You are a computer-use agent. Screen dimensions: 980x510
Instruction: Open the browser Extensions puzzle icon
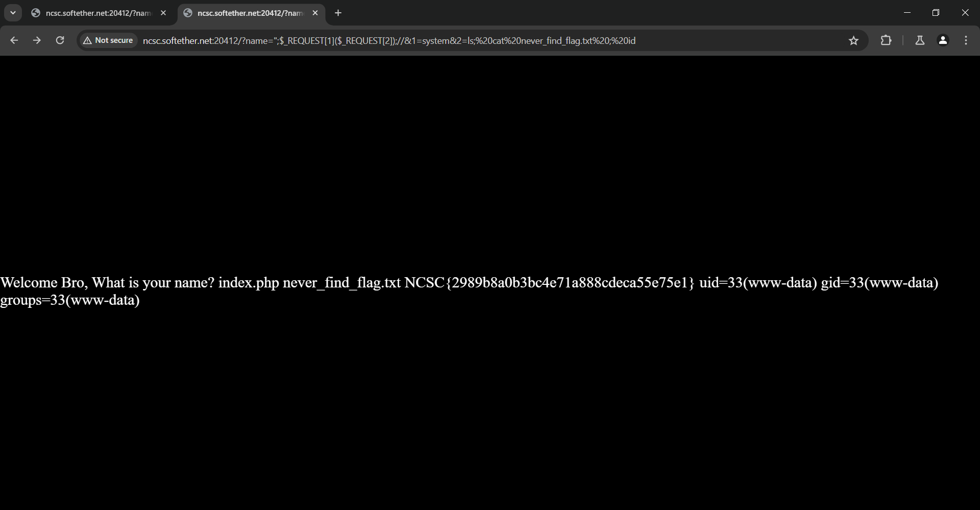(887, 40)
